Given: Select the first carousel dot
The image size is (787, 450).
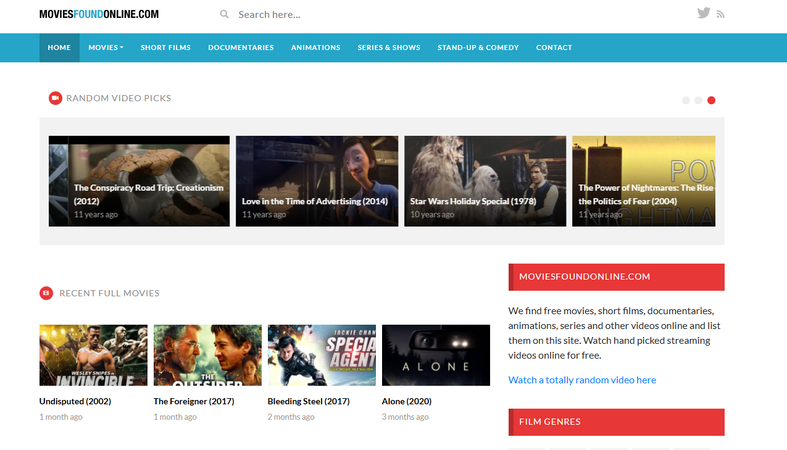Looking at the screenshot, I should 686,100.
